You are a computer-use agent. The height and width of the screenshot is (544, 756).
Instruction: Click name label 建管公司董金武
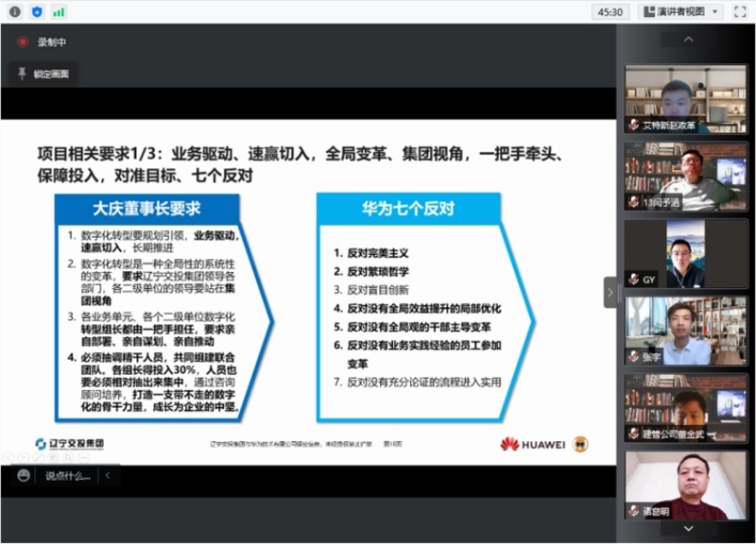[673, 434]
